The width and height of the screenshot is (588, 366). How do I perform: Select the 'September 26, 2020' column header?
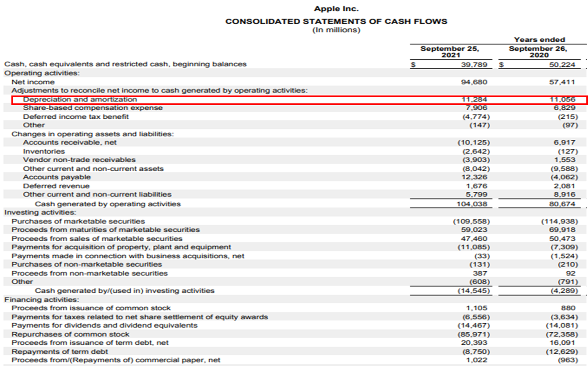pos(538,52)
